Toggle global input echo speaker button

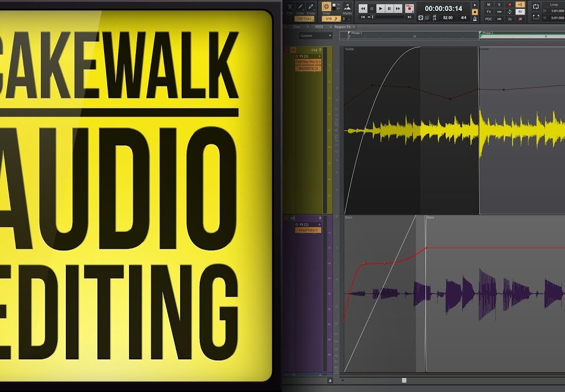[x=520, y=5]
